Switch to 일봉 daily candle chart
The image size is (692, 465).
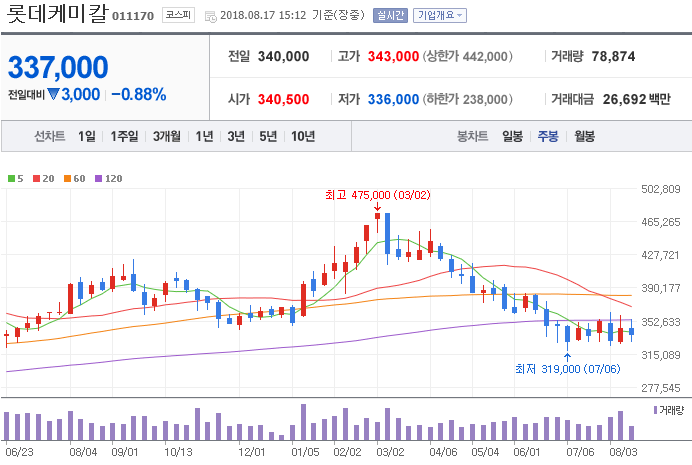click(x=512, y=136)
